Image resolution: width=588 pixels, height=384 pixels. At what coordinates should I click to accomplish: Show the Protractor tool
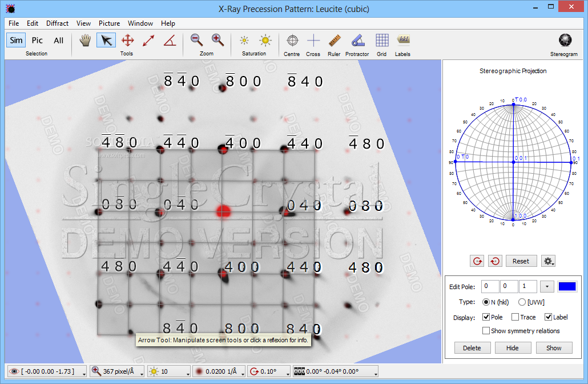click(x=357, y=40)
